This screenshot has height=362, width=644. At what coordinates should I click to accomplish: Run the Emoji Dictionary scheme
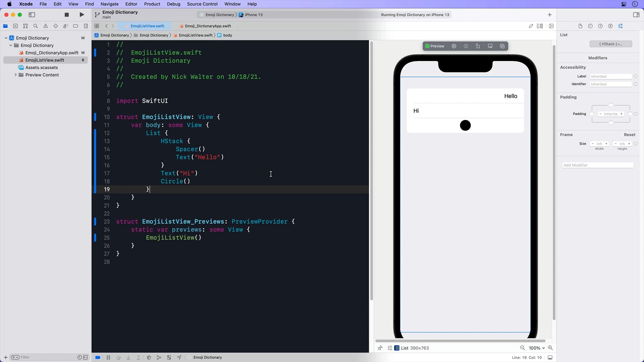point(82,15)
